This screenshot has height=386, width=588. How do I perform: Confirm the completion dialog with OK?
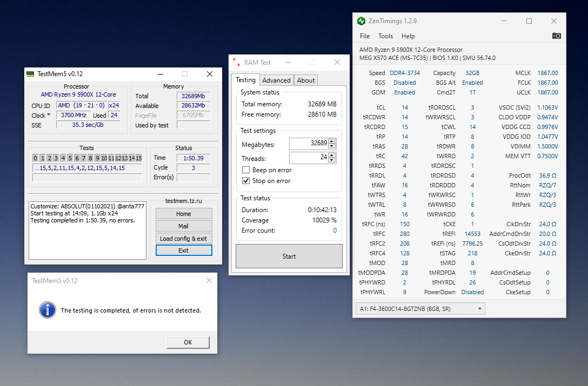pos(188,342)
